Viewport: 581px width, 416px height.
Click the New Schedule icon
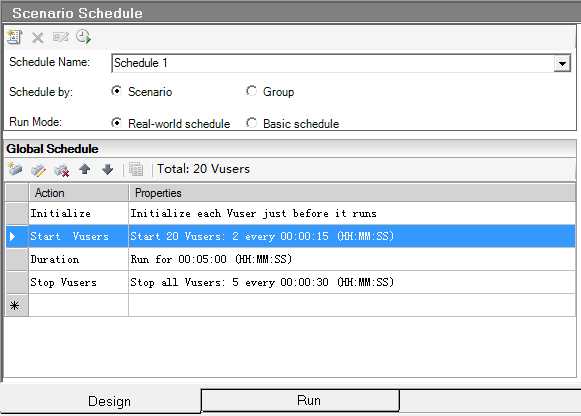pos(14,37)
